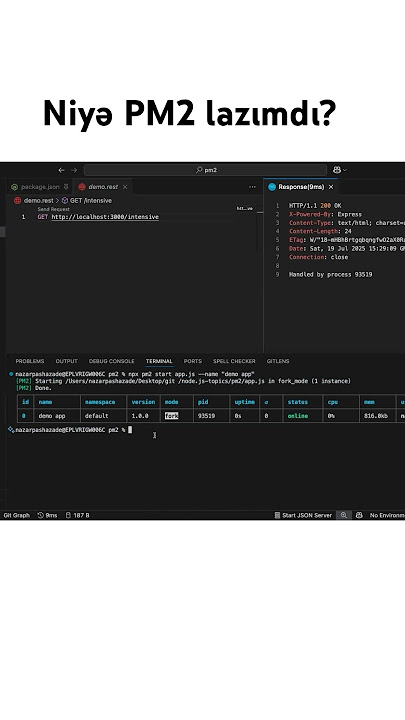The height and width of the screenshot is (720, 405).
Task: Click 'demo app' cell in pm2 table
Action: [x=52, y=416]
